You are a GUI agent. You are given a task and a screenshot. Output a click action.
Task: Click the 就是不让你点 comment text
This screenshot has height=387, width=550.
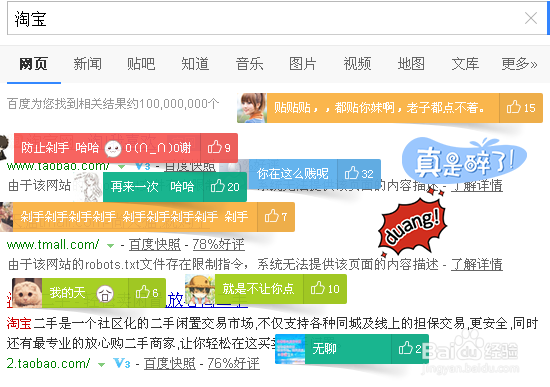258,289
